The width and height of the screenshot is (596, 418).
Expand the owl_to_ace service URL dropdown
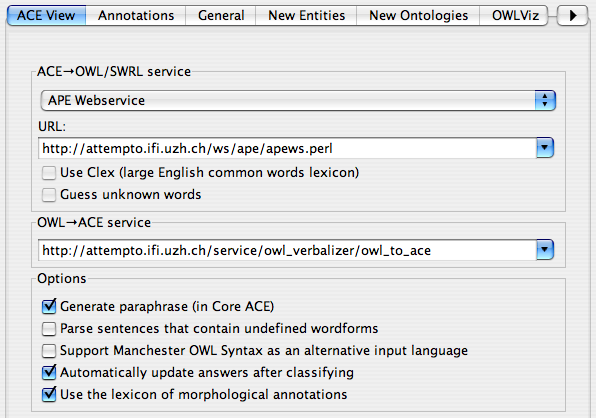pyautogui.click(x=545, y=250)
